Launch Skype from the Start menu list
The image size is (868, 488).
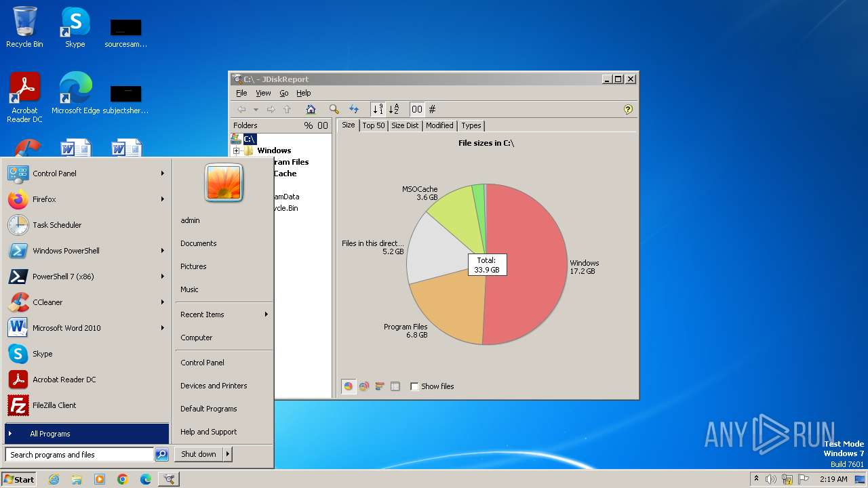point(87,354)
